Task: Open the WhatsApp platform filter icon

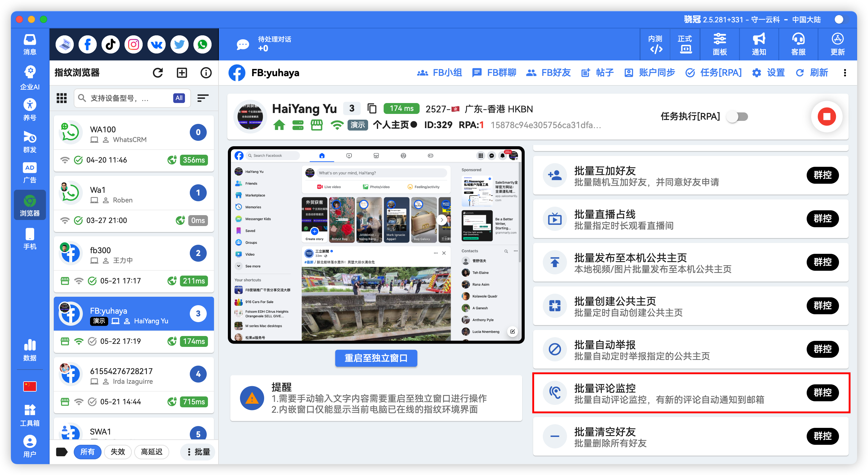Action: [202, 44]
